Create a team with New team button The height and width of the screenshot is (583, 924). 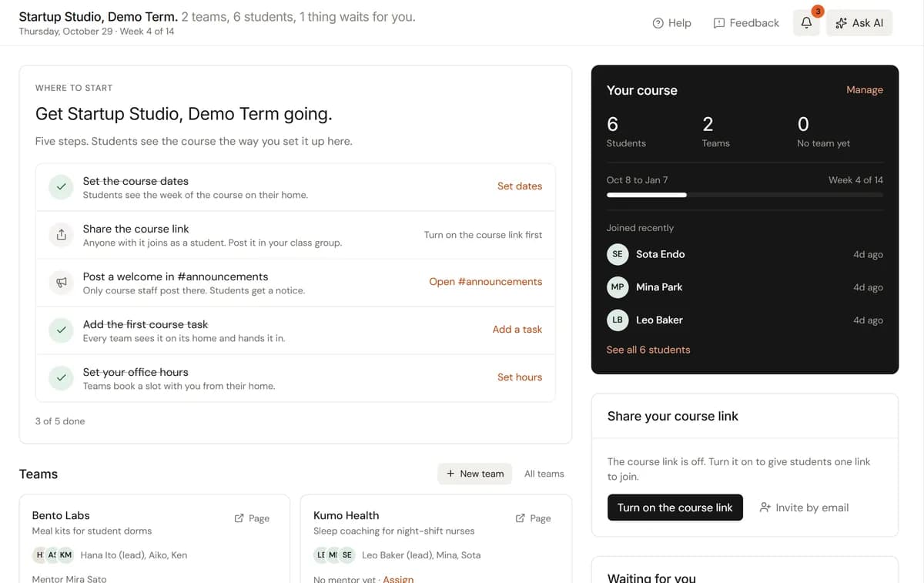click(x=474, y=474)
